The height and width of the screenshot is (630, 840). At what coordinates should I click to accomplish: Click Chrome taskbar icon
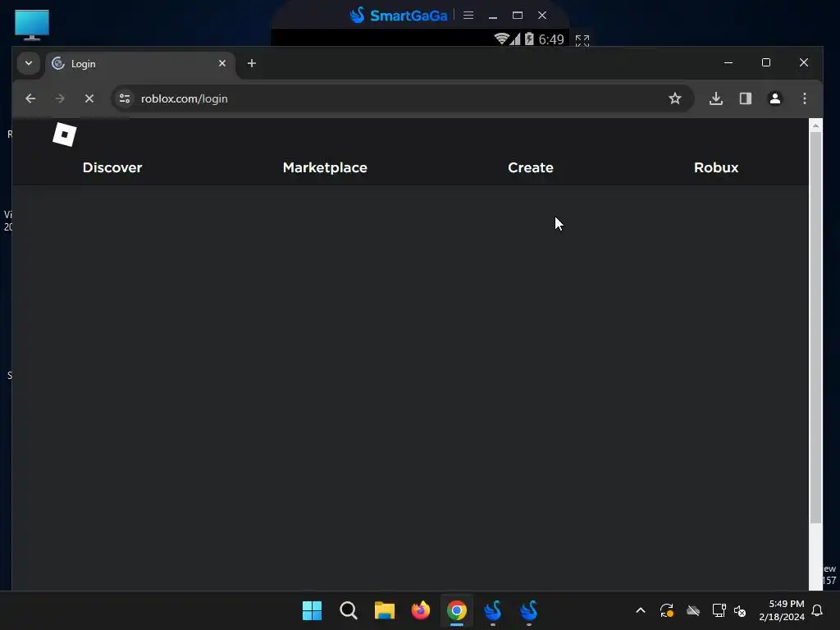click(457, 610)
